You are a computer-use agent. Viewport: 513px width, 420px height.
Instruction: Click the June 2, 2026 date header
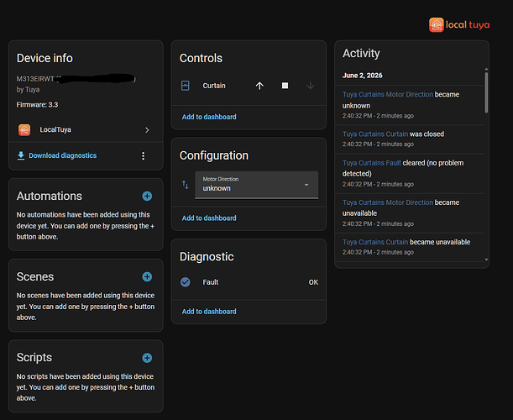pyautogui.click(x=362, y=76)
